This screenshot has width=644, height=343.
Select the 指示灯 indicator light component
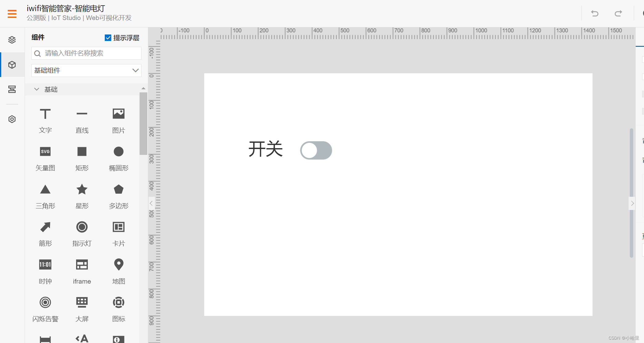[82, 233]
